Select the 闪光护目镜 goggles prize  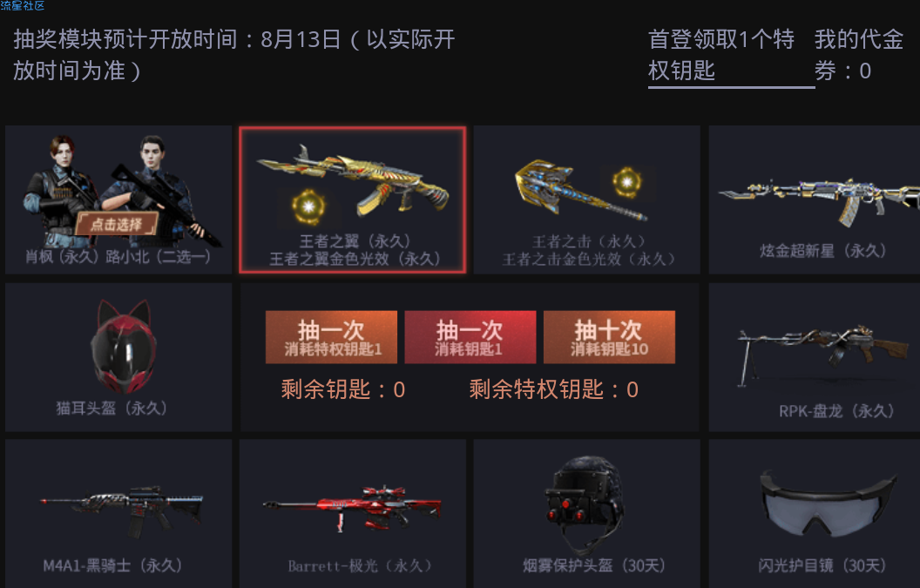point(815,513)
